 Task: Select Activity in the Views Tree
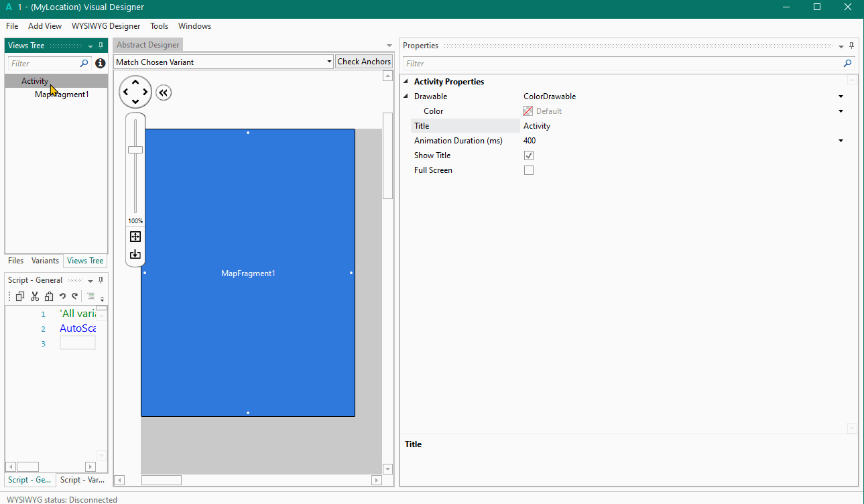(x=35, y=81)
